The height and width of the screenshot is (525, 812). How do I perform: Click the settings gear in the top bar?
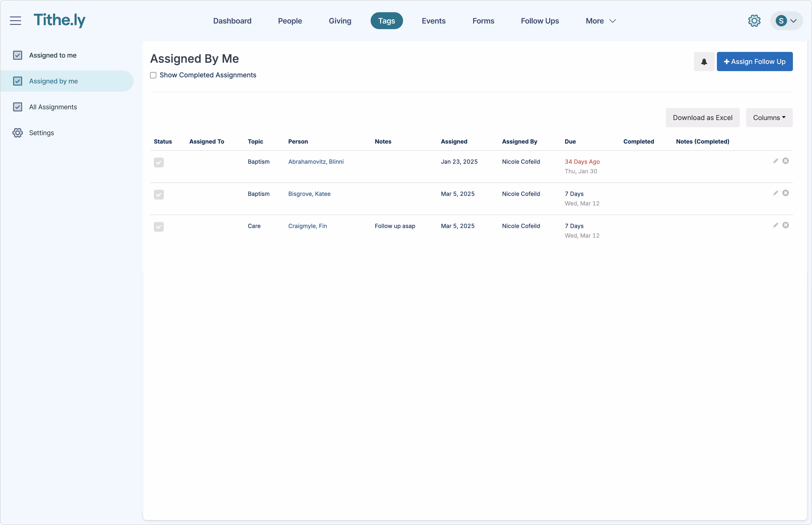(754, 20)
